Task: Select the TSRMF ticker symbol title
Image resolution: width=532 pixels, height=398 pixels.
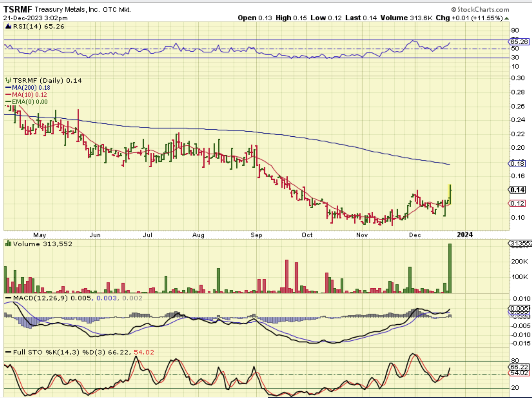Action: point(18,9)
